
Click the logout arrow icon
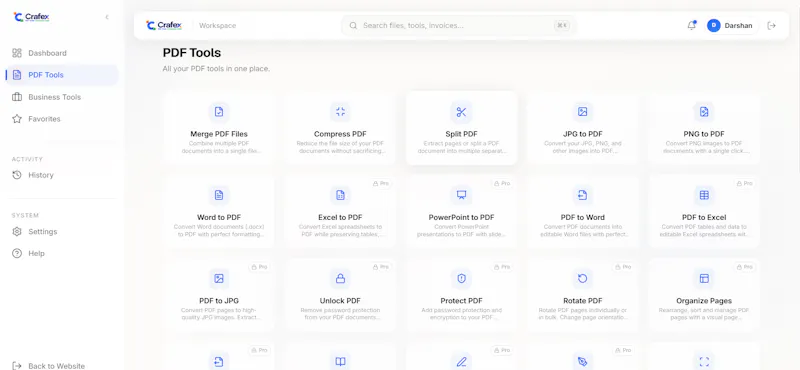click(x=771, y=26)
